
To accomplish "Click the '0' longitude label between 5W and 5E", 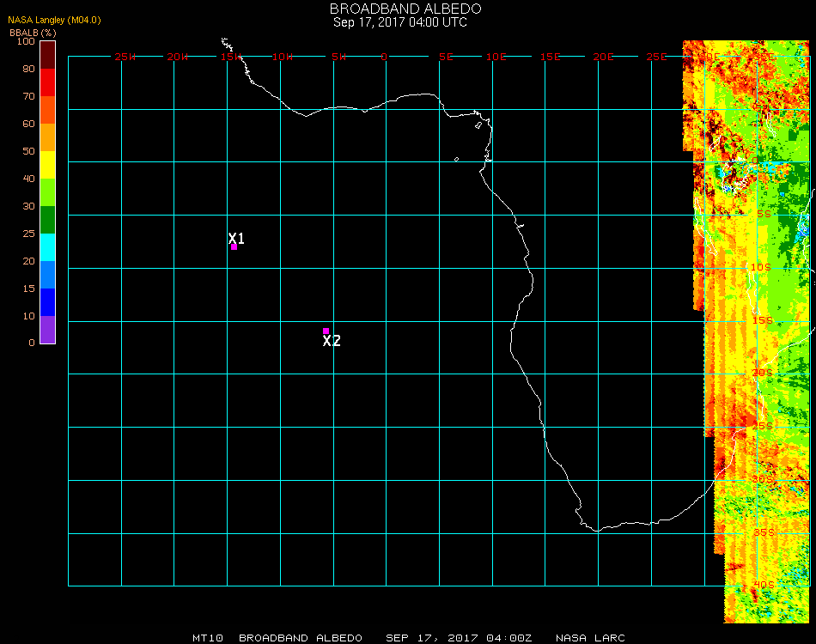I will 384,57.
